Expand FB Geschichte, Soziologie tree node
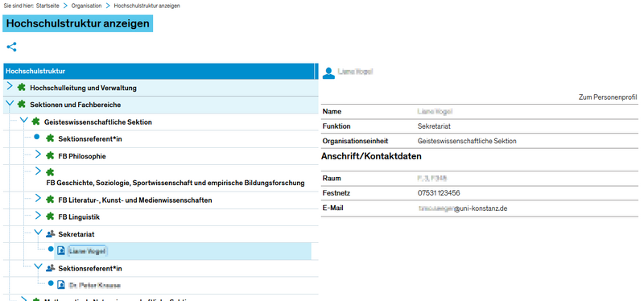 [38, 171]
